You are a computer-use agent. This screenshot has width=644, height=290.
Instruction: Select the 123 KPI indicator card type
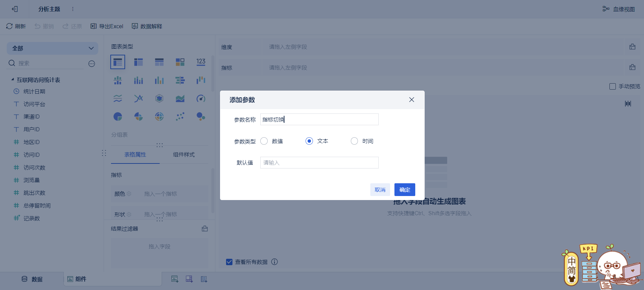(x=201, y=62)
